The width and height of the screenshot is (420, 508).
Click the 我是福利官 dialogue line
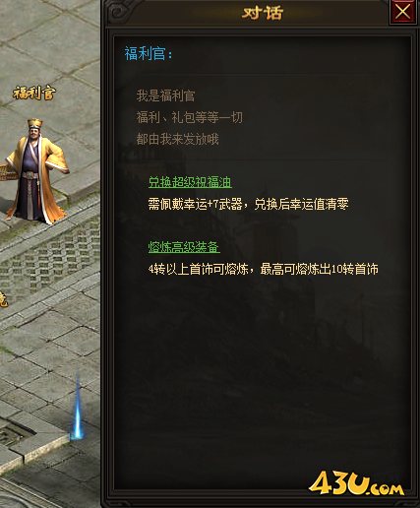pos(166,95)
